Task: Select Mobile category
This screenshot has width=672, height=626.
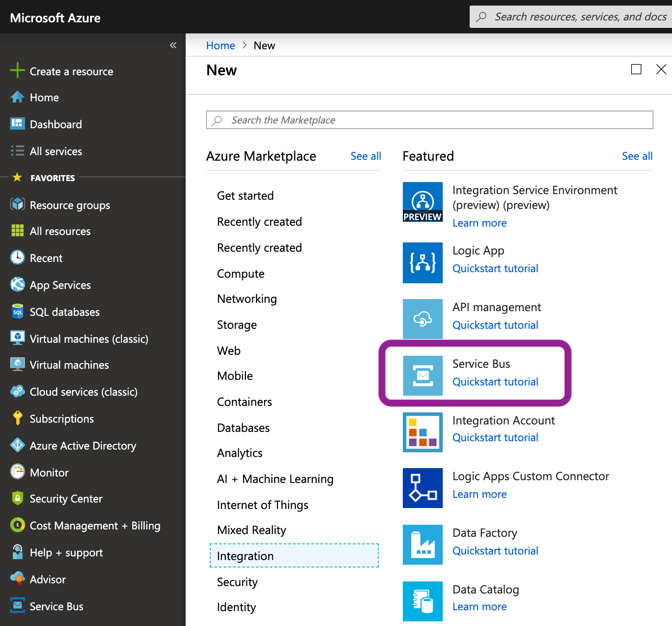Action: [235, 376]
